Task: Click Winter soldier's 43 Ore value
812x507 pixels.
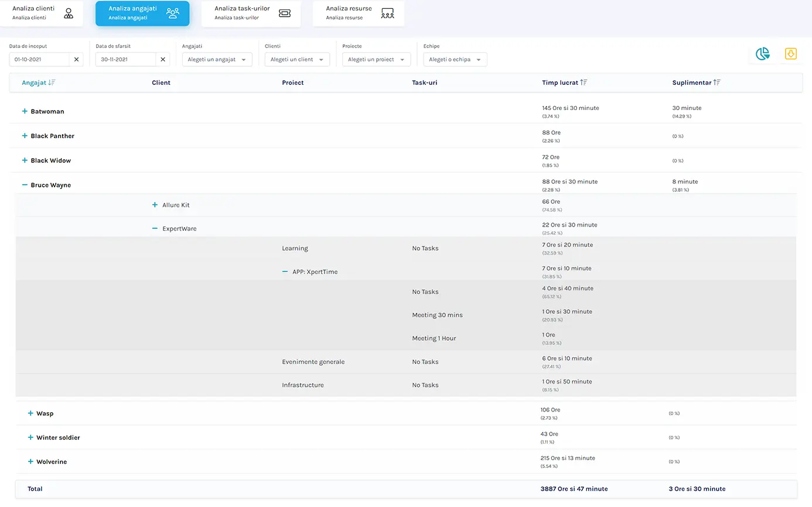Action: [x=550, y=434]
